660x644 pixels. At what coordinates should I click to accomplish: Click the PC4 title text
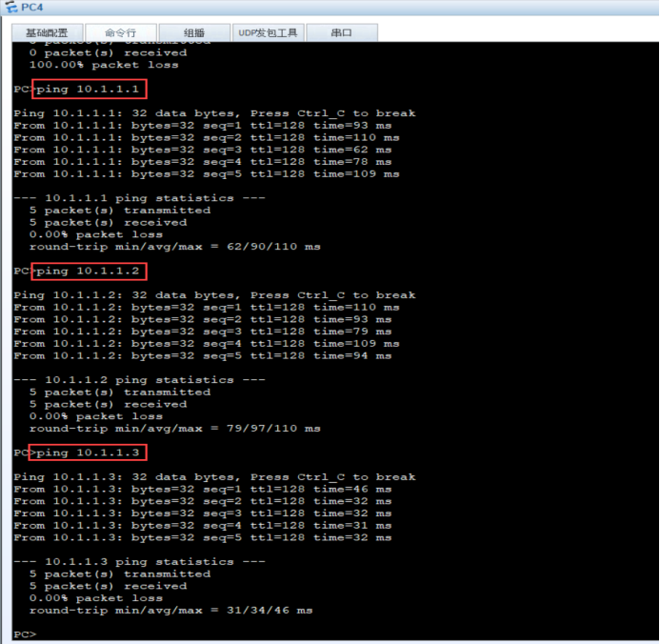(x=32, y=8)
